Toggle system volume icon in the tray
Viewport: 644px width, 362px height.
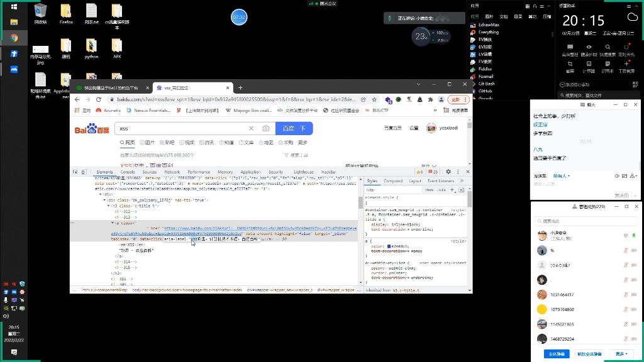click(x=6, y=316)
